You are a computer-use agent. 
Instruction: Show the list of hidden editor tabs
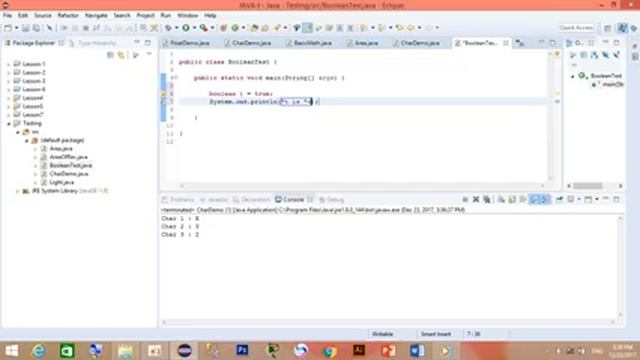tap(520, 43)
